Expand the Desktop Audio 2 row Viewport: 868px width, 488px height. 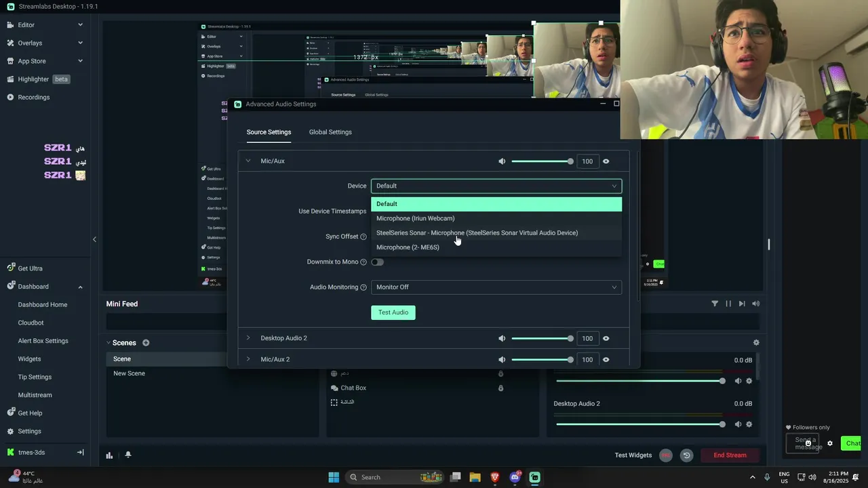(248, 338)
